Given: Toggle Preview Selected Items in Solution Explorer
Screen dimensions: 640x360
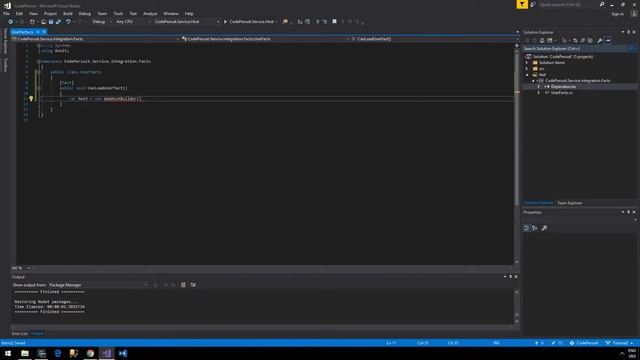Looking at the screenshot, I should [x=608, y=40].
